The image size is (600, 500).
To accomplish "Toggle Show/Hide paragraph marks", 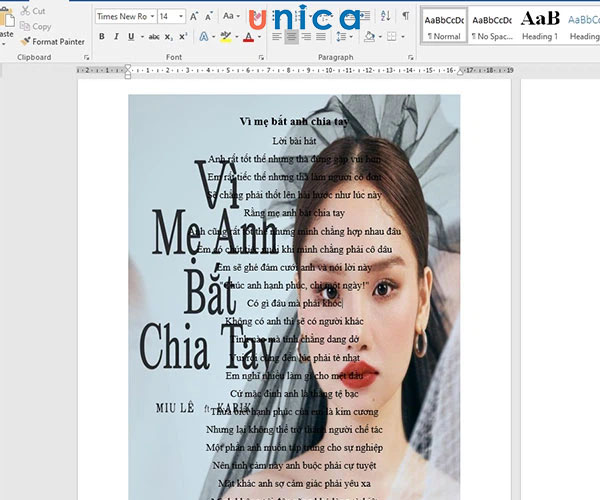I will (406, 16).
